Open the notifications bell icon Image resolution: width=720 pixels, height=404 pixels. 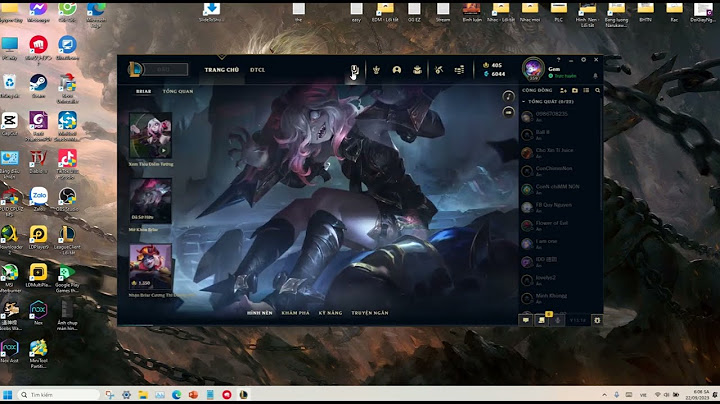(596, 76)
